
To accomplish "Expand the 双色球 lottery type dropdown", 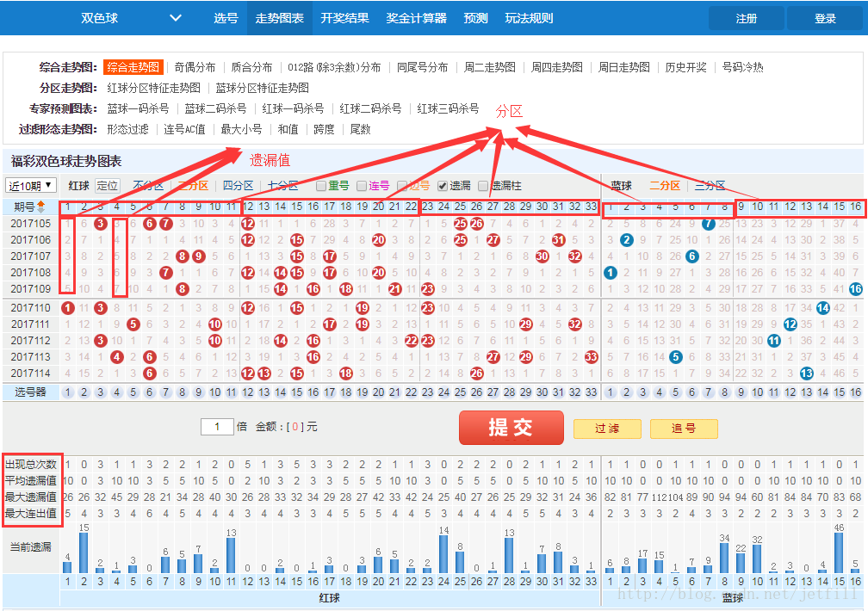I will pyautogui.click(x=176, y=18).
